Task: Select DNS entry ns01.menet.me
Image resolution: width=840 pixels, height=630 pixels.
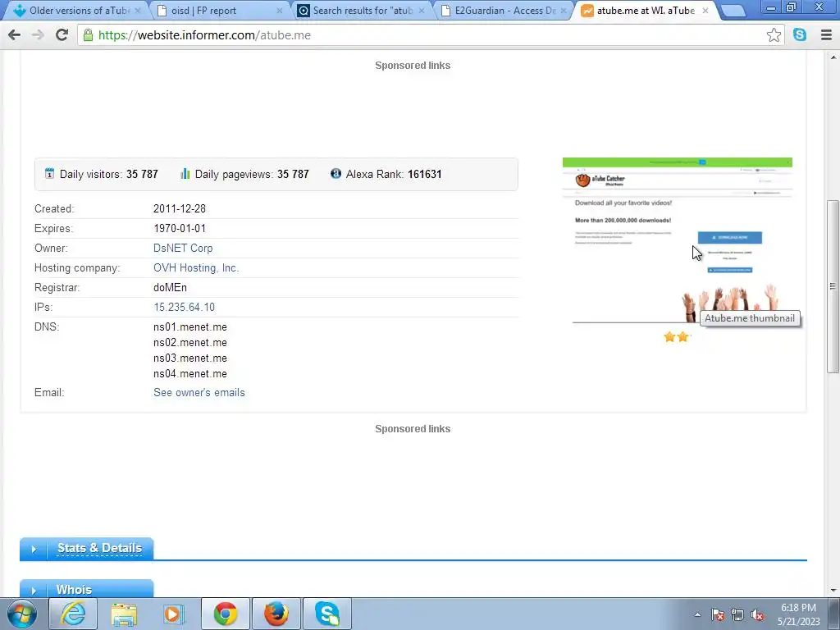Action: coord(189,326)
